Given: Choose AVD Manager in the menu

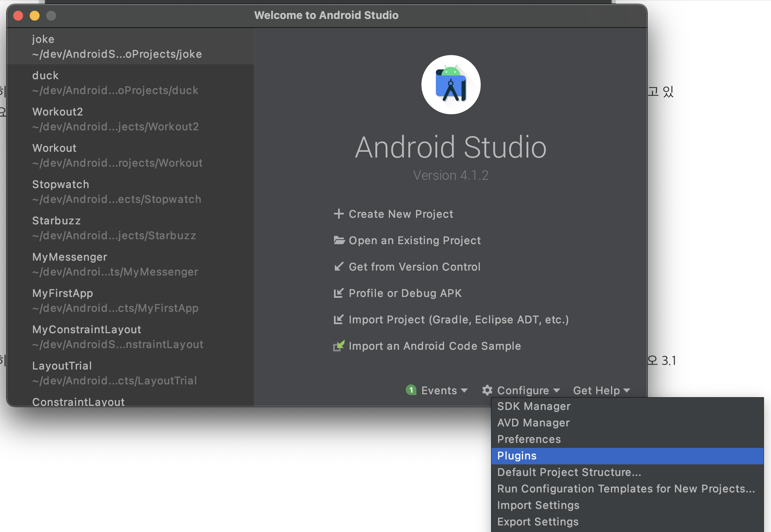Looking at the screenshot, I should 627,423.
